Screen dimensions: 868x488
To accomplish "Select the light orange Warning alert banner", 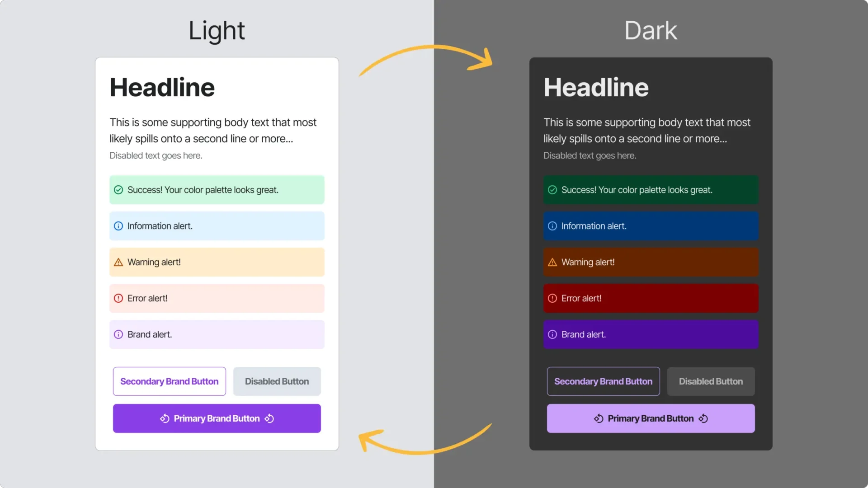I will point(217,262).
